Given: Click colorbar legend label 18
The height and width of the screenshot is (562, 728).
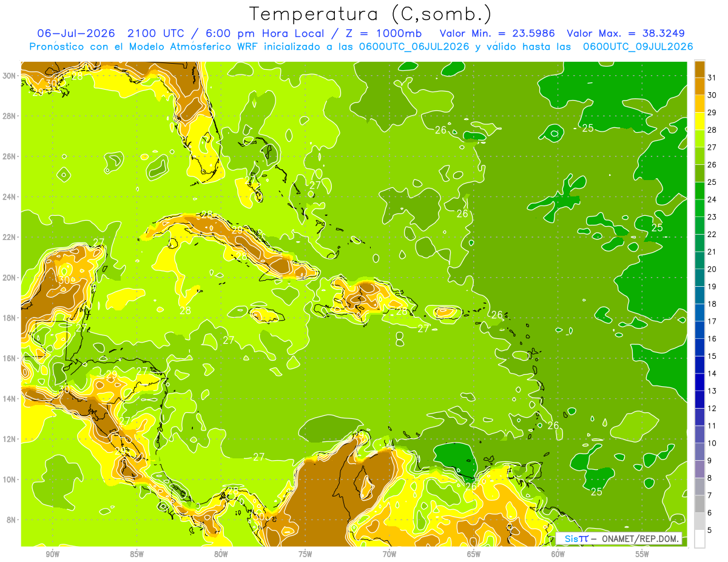Looking at the screenshot, I should [x=712, y=304].
